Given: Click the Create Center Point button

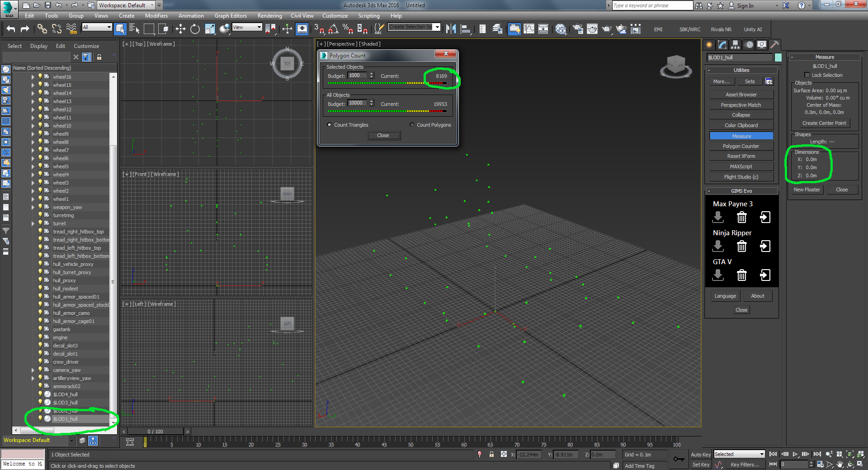Looking at the screenshot, I should [x=824, y=123].
